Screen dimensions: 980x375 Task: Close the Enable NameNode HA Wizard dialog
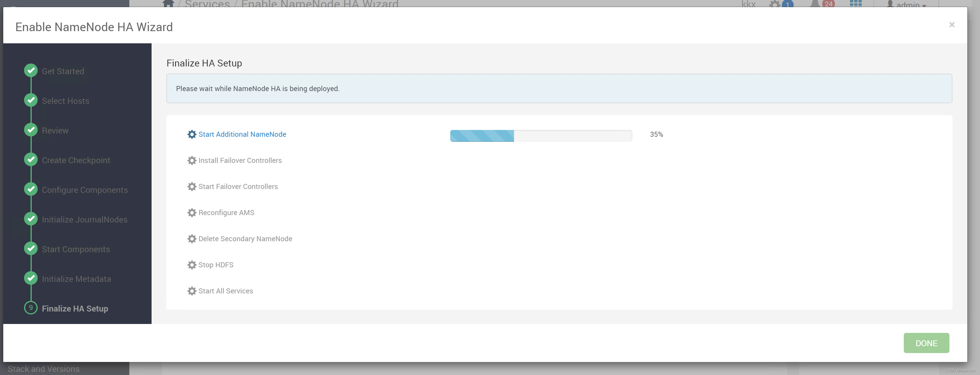click(x=952, y=25)
